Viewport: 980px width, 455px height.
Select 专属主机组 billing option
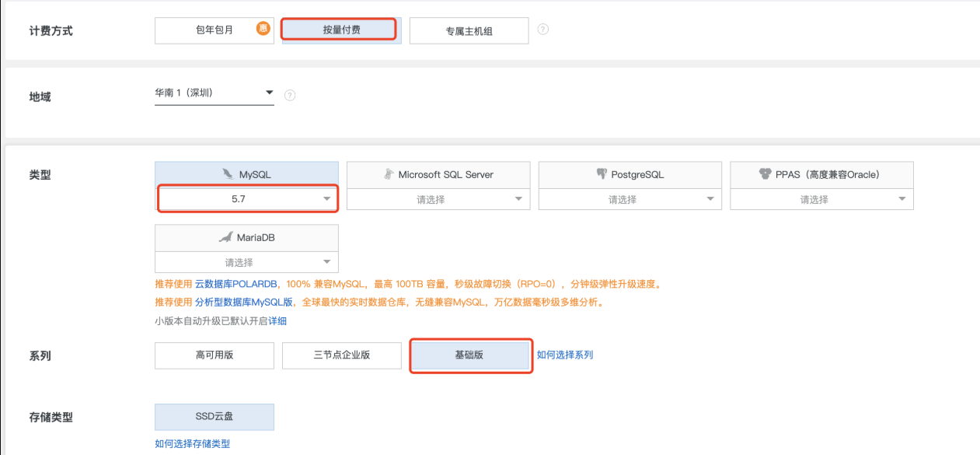pyautogui.click(x=469, y=31)
